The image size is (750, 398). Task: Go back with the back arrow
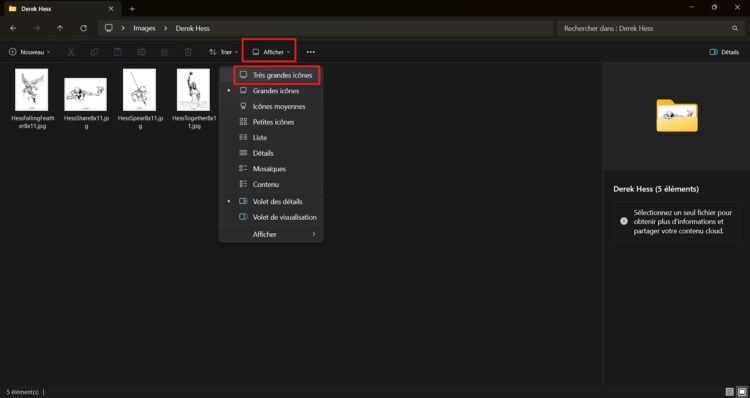(13, 28)
